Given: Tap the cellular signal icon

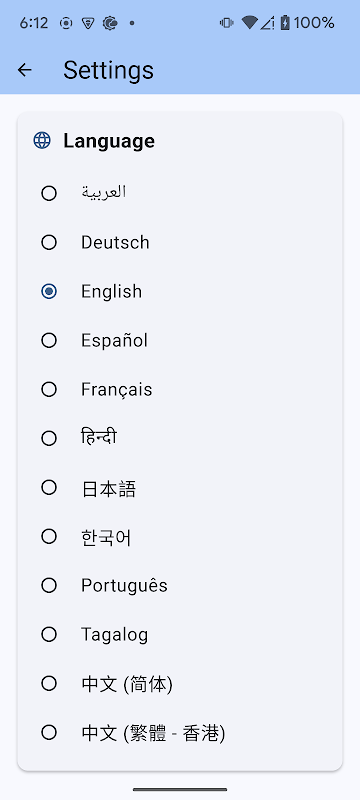Looking at the screenshot, I should coord(268,23).
